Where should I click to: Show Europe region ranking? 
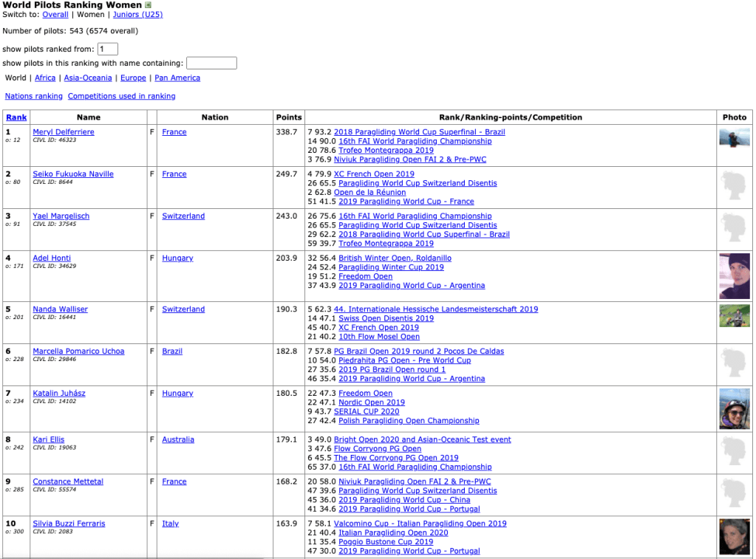(x=133, y=78)
